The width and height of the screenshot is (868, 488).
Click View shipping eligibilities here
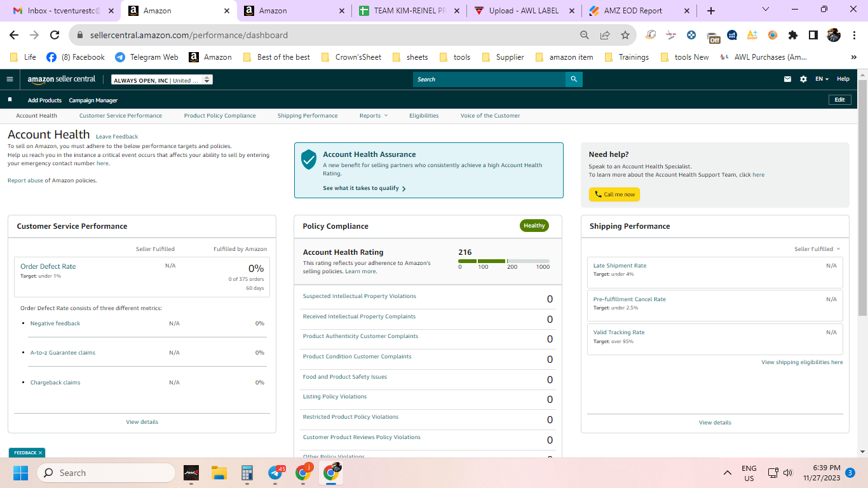coord(802,362)
